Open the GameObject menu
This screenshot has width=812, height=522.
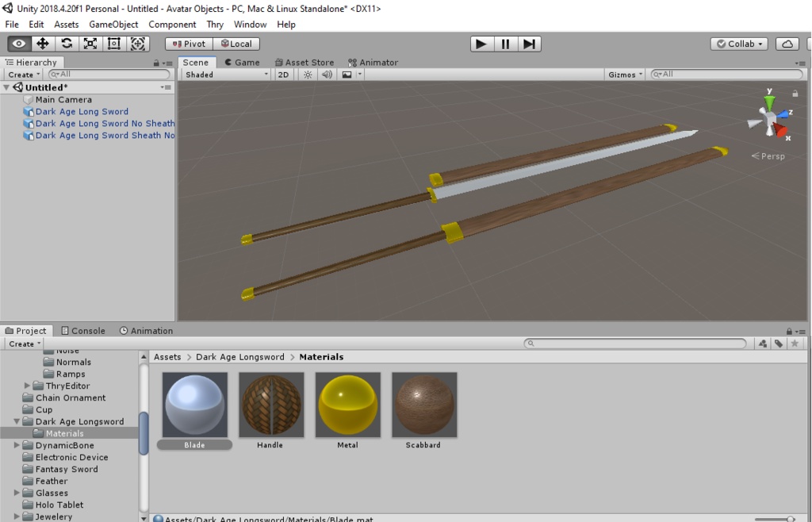(113, 24)
